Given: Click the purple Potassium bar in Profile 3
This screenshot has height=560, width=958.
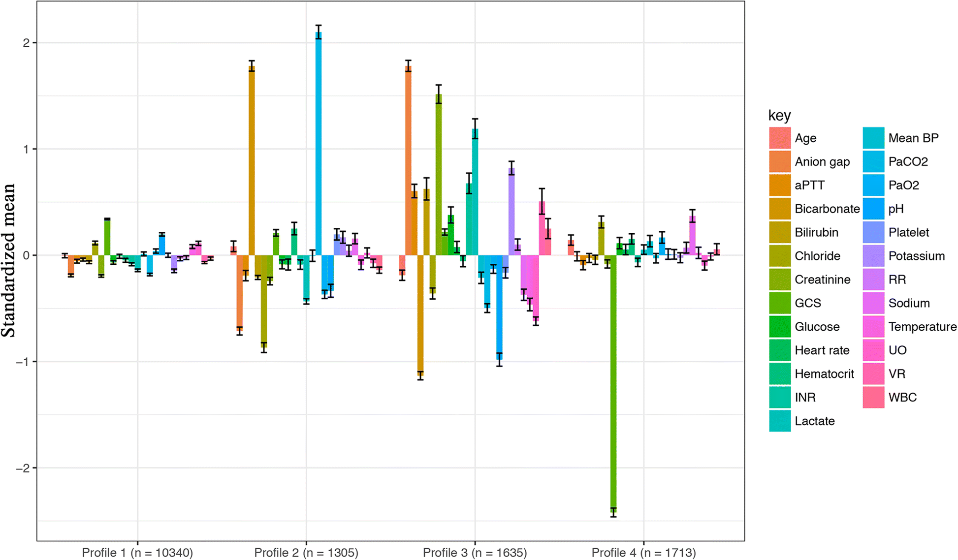Looking at the screenshot, I should [x=511, y=212].
